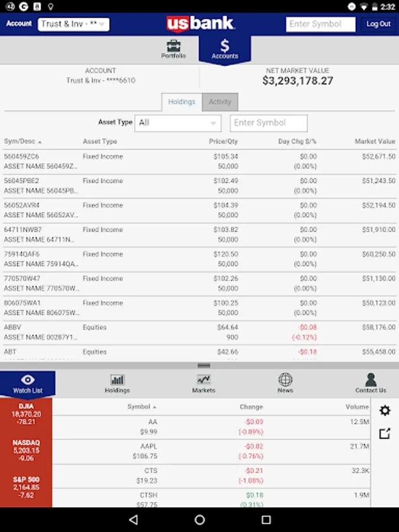This screenshot has height=532, width=399.
Task: Open watch list settings gear
Action: [x=385, y=411]
